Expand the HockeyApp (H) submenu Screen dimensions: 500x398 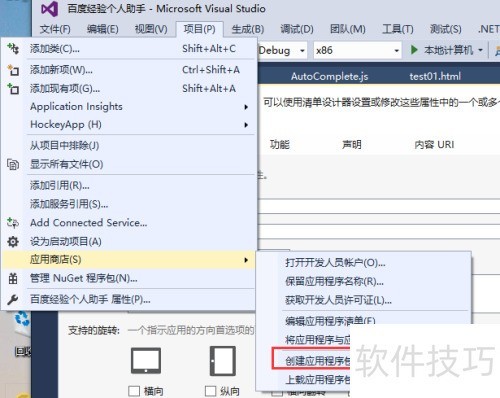pyautogui.click(x=246, y=125)
